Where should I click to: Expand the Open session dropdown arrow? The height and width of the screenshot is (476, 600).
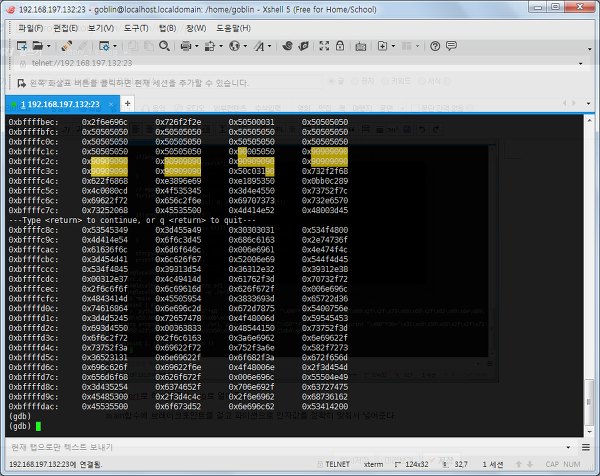(49, 46)
